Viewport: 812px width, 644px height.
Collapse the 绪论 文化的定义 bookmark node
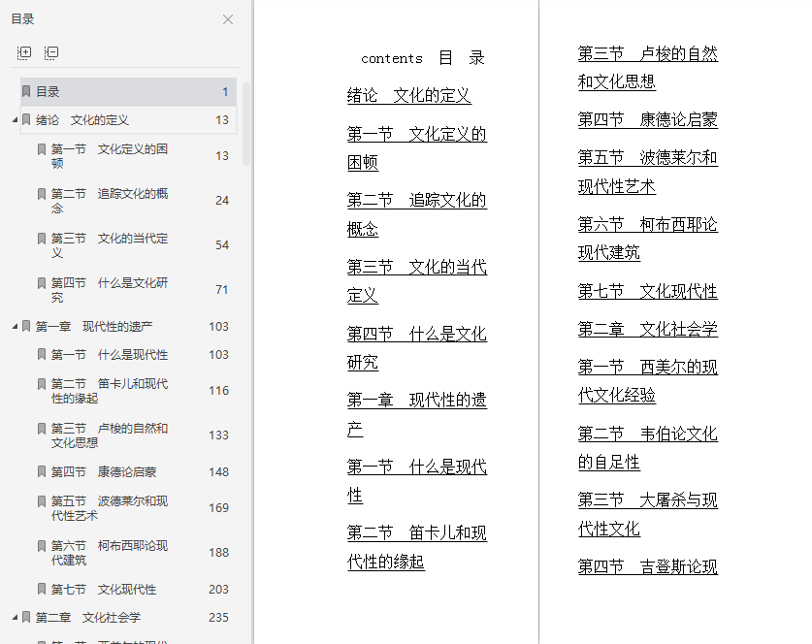click(x=15, y=120)
